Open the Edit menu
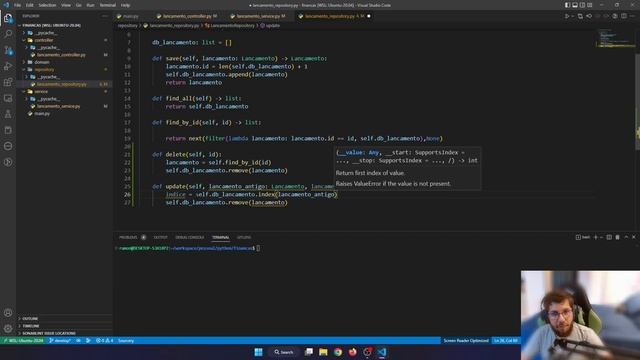640x360 pixels. point(30,5)
